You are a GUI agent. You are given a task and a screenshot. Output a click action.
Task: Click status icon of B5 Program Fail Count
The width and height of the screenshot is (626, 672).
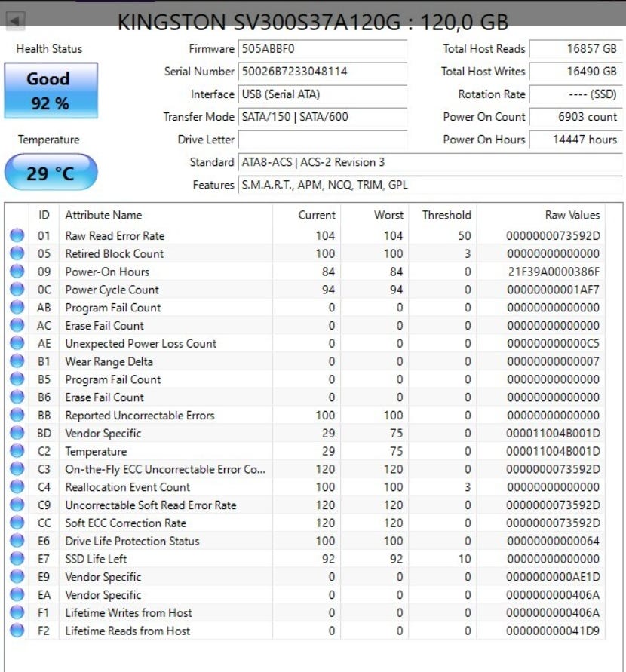pyautogui.click(x=17, y=379)
